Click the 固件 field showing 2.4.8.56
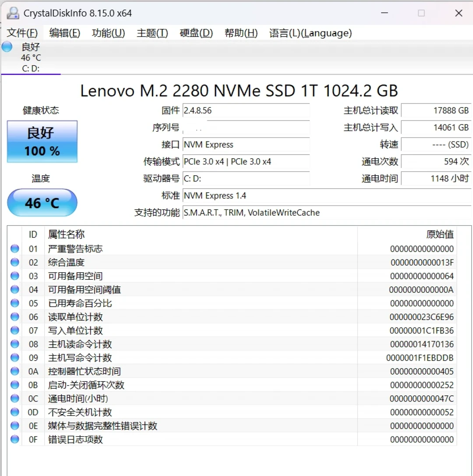This screenshot has height=476, width=473. (x=246, y=110)
